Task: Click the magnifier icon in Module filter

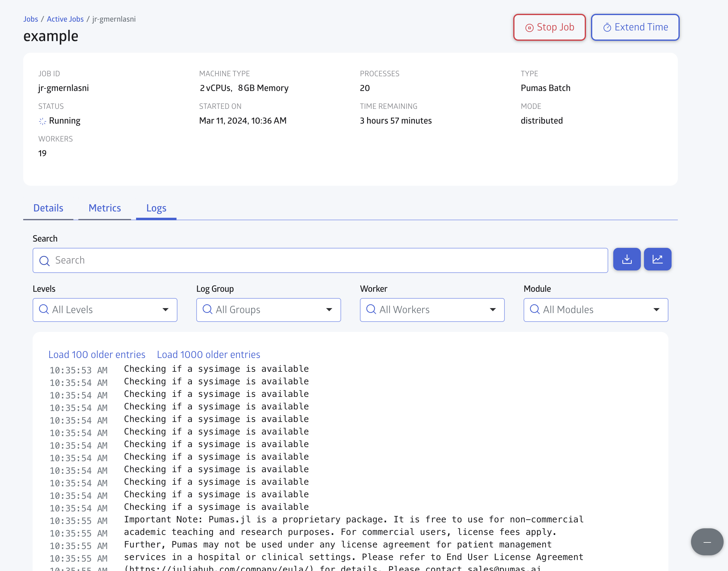Action: tap(535, 309)
